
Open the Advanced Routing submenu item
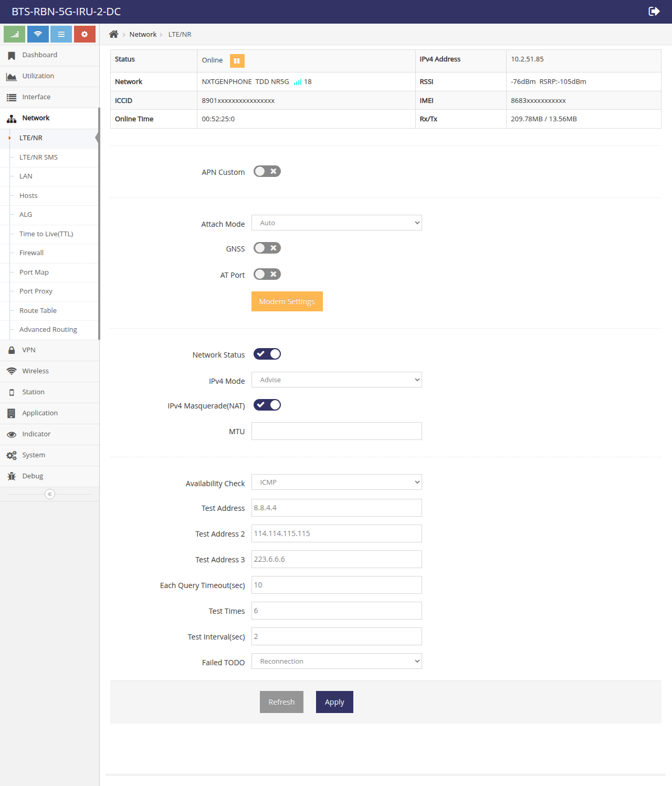point(48,329)
